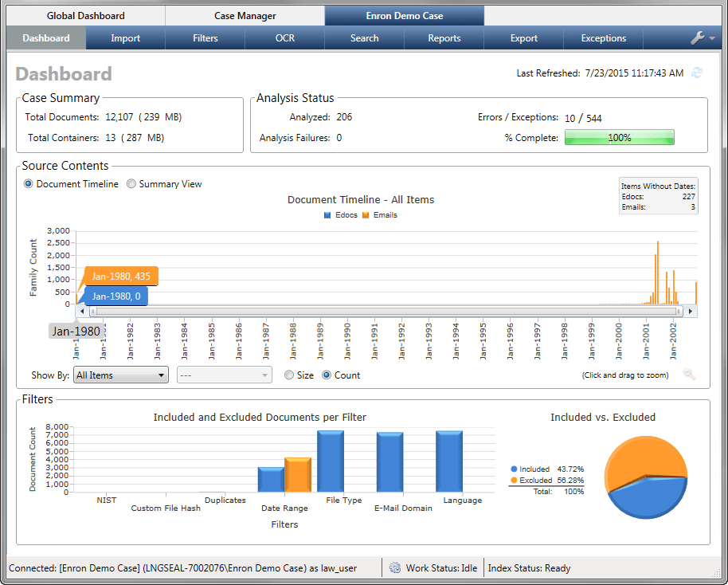Click the Jan-1980, 435 orange tooltip
The width and height of the screenshot is (728, 585).
click(121, 277)
